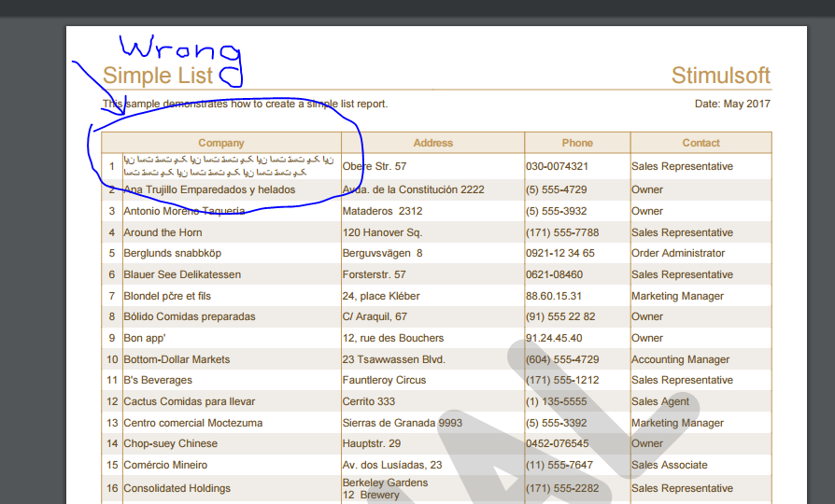Viewport: 835px width, 504px height.
Task: Click the phone number '(171) 555-1212'
Action: (x=562, y=380)
